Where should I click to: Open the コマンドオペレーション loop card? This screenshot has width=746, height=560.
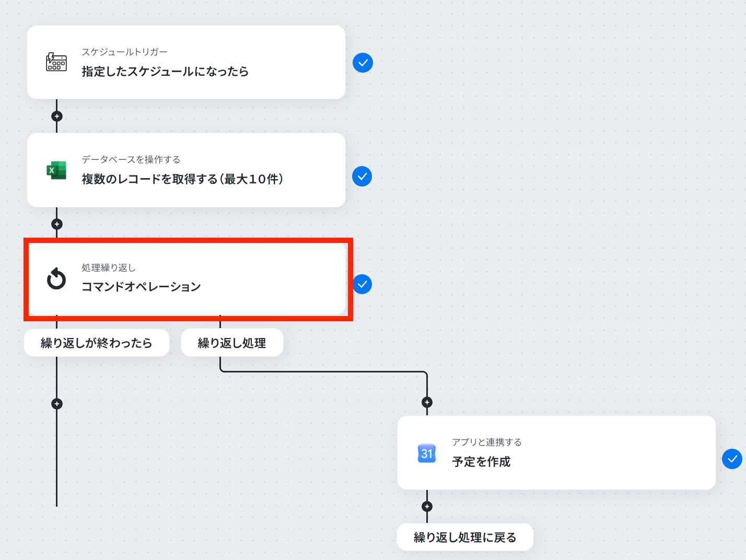188,279
